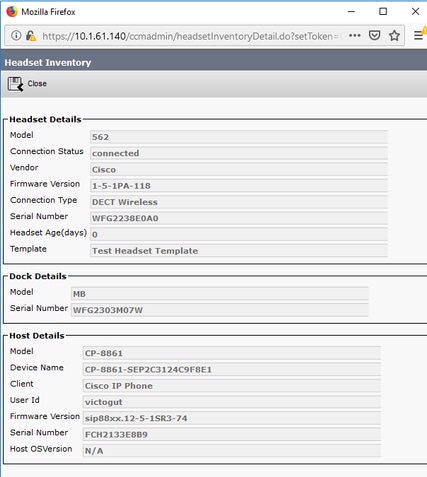Click the Firefox logo in title bar
The height and width of the screenshot is (477, 427).
(12, 12)
